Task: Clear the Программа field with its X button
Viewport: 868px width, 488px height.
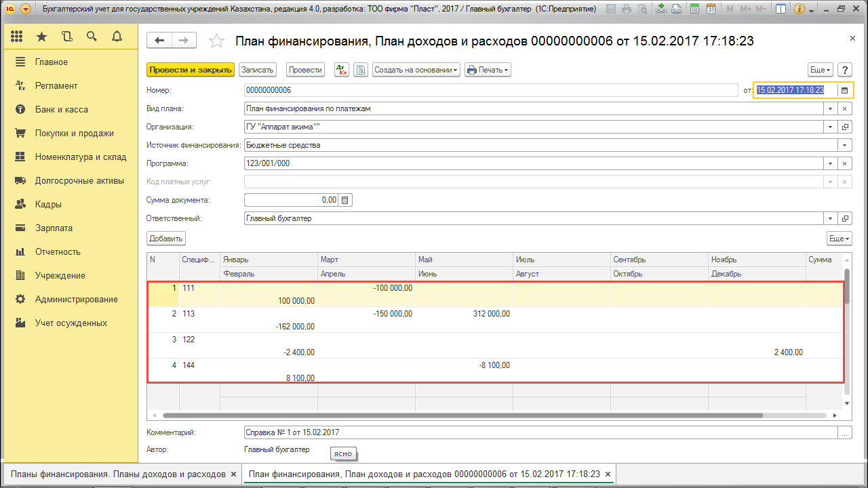Action: (x=844, y=163)
